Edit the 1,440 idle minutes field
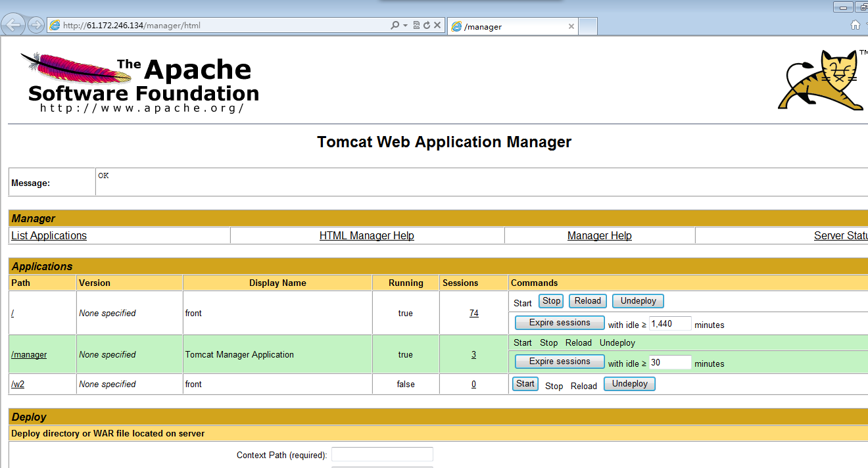Image resolution: width=868 pixels, height=468 pixels. point(670,323)
